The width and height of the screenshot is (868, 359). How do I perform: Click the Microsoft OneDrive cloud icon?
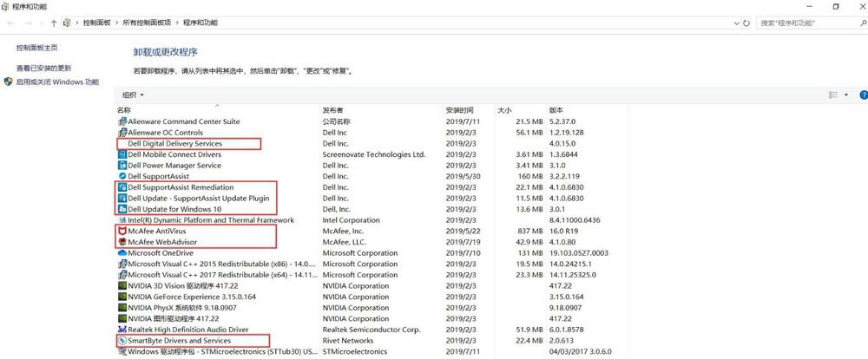(122, 253)
